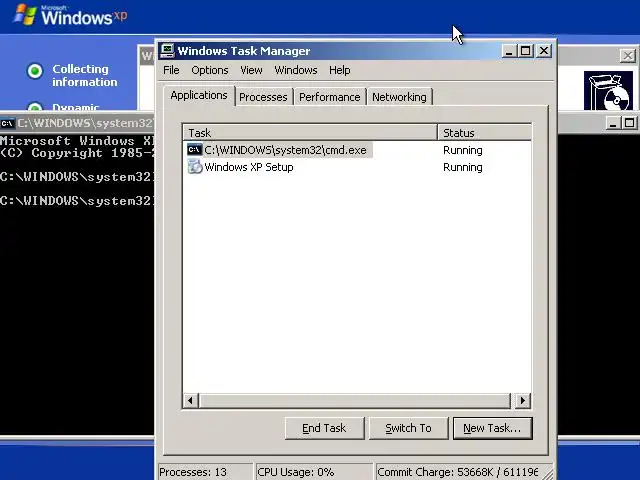Open the Options menu
The image size is (640, 480).
coord(210,70)
